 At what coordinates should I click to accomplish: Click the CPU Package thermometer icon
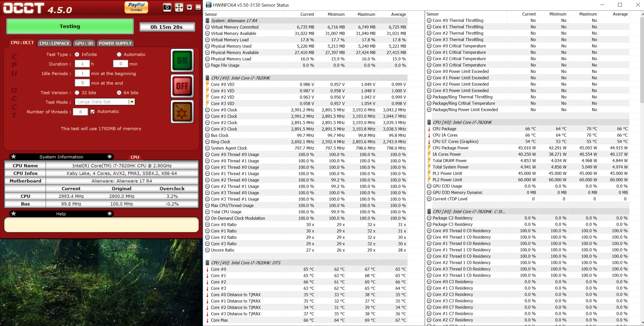429,129
